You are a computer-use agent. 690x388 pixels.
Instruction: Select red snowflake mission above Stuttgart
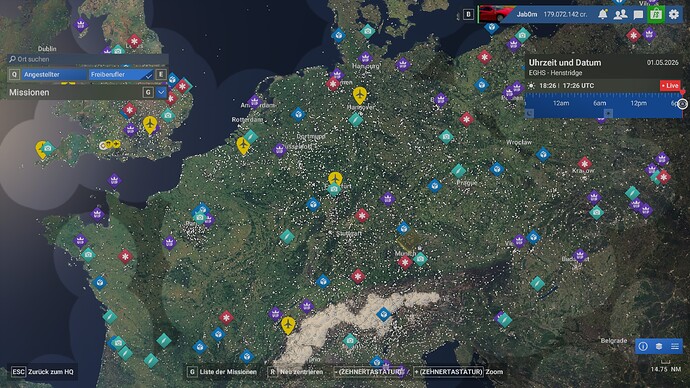pos(362,215)
